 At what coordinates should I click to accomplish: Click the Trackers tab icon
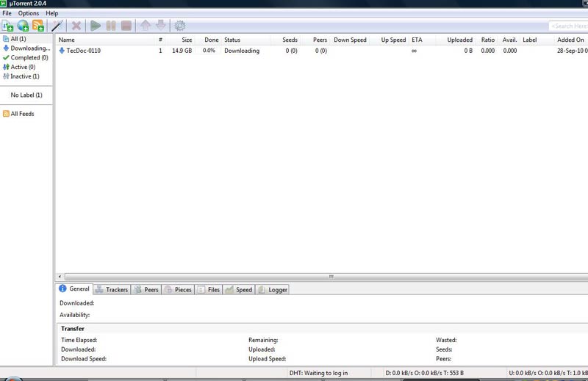coord(99,289)
